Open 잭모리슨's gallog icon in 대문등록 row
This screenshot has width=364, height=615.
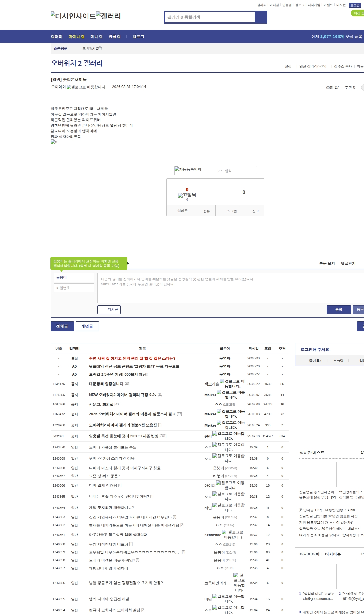(232, 384)
